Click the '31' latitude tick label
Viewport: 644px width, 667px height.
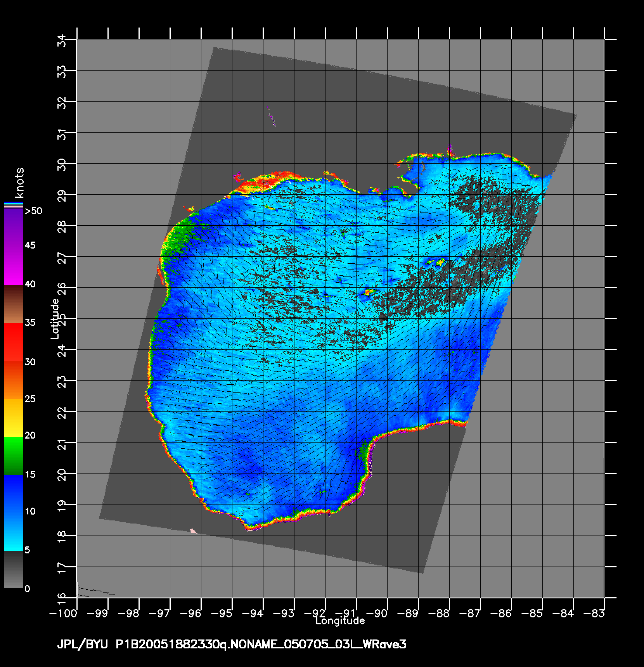pos(62,134)
